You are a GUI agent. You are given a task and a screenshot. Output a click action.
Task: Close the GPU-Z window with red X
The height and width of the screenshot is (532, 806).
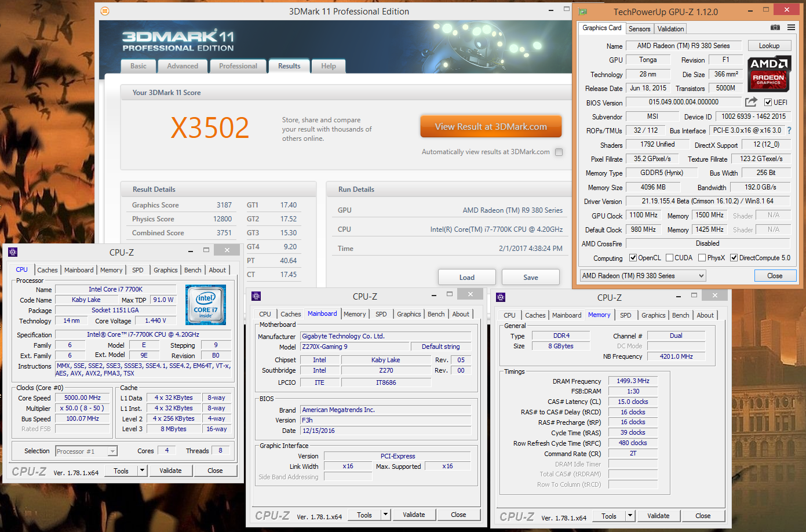[x=786, y=10]
